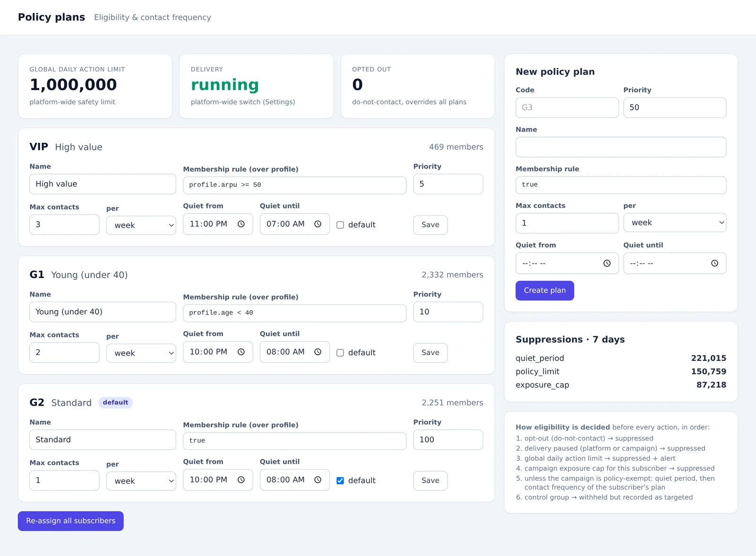The width and height of the screenshot is (756, 556).
Task: Edit G2 Name field Standard
Action: [x=103, y=440]
